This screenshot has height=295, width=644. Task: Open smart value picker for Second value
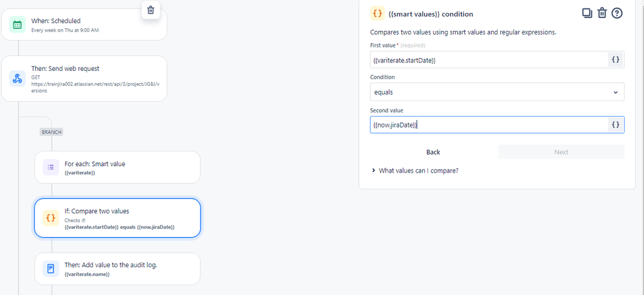[x=615, y=125]
